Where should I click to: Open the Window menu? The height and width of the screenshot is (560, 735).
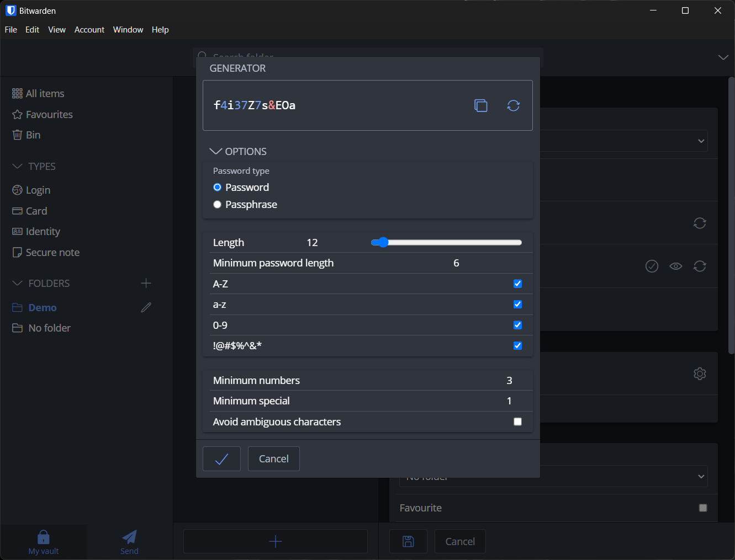click(128, 30)
